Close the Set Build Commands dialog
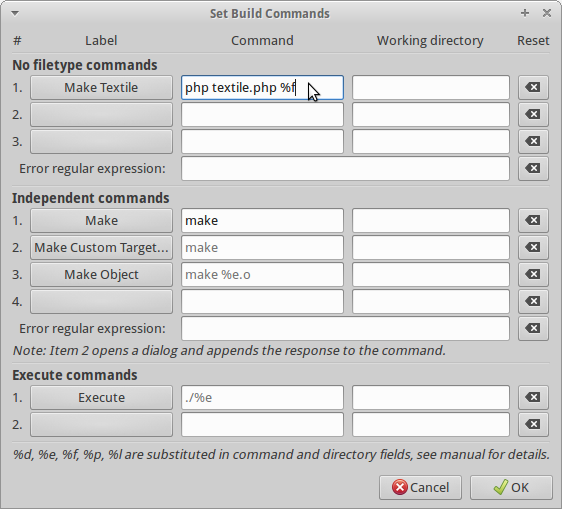 (x=547, y=13)
